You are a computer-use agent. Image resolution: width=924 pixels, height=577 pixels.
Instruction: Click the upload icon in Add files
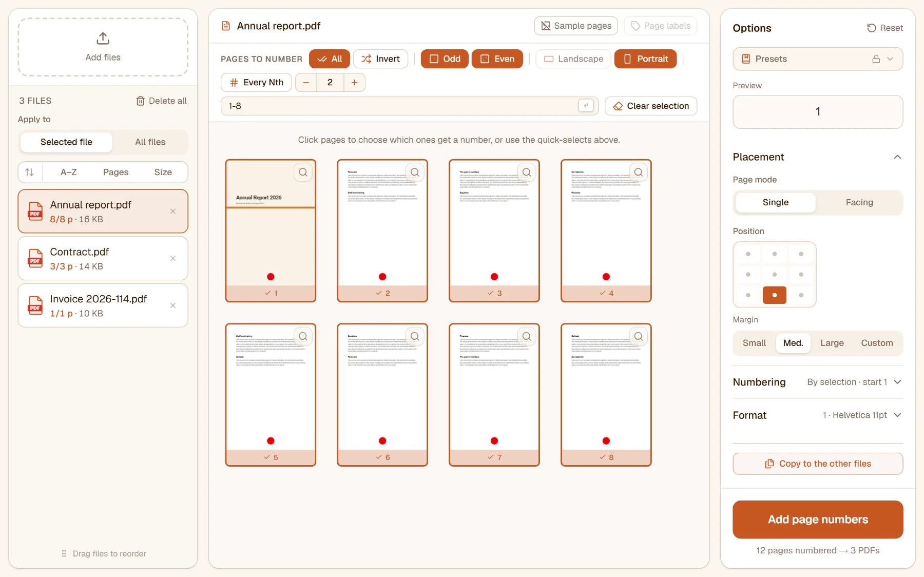(103, 39)
